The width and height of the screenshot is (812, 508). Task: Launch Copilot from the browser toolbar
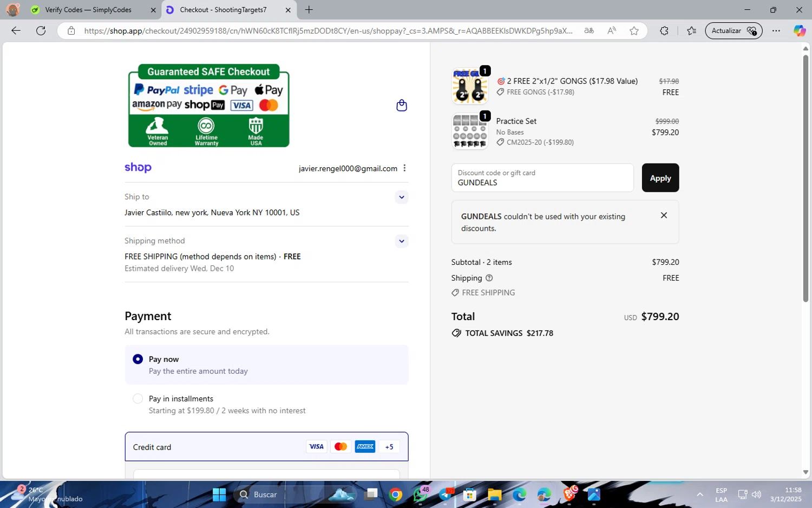pyautogui.click(x=800, y=31)
